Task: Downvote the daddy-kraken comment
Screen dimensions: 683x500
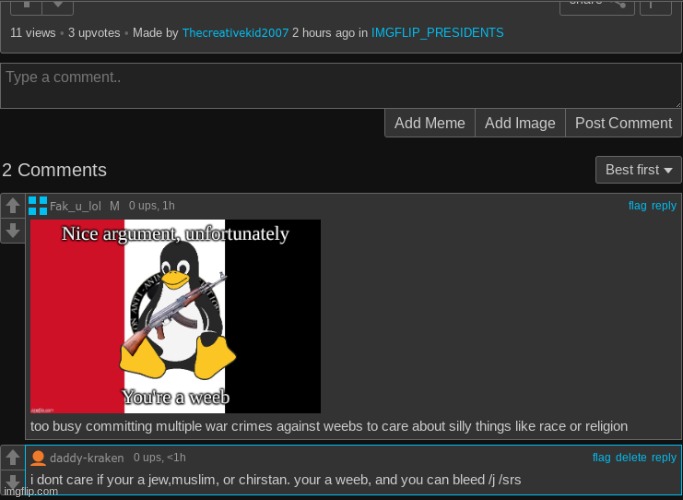Action: click(x=12, y=484)
